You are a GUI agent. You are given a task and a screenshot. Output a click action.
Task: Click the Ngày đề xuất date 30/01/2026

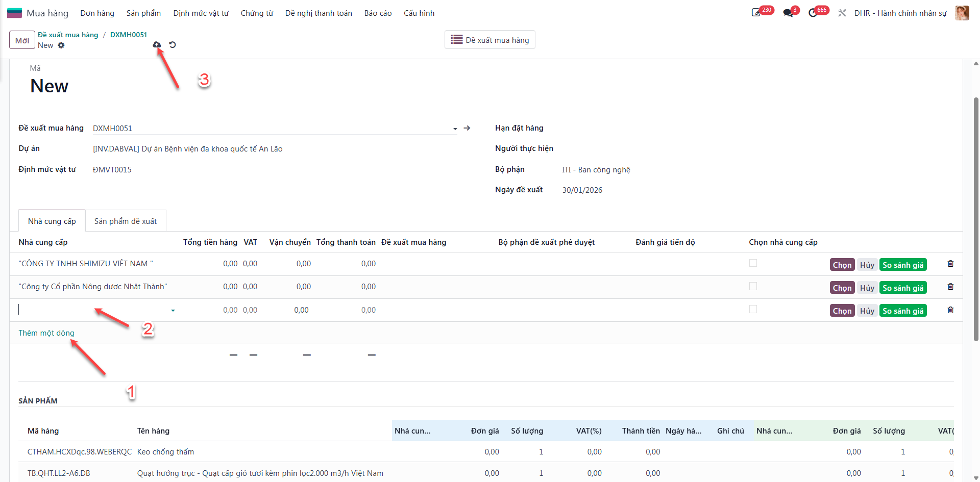tap(582, 190)
